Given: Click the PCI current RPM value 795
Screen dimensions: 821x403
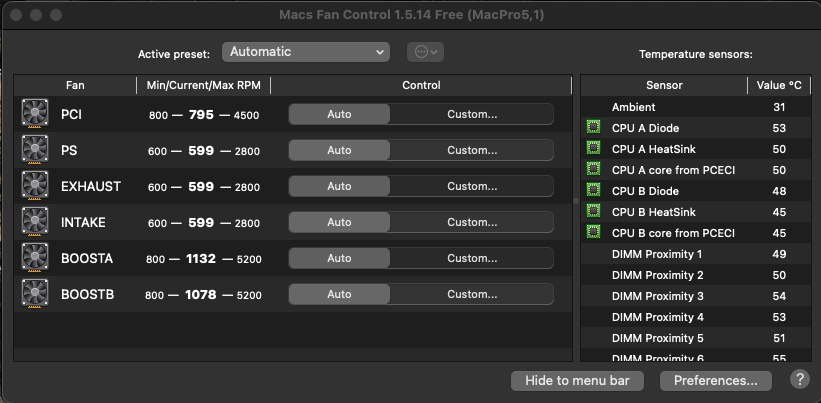Looking at the screenshot, I should pos(201,115).
